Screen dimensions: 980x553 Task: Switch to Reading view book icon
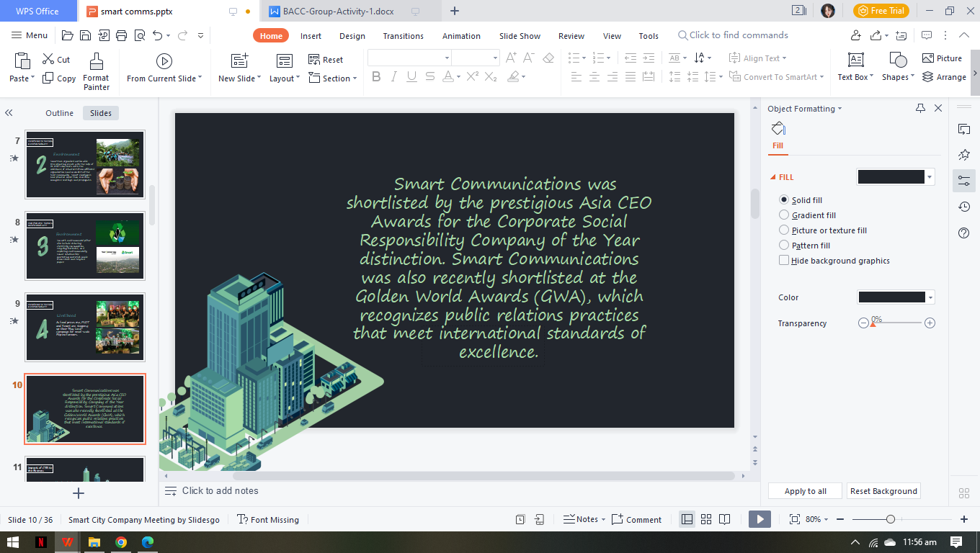[x=724, y=519]
